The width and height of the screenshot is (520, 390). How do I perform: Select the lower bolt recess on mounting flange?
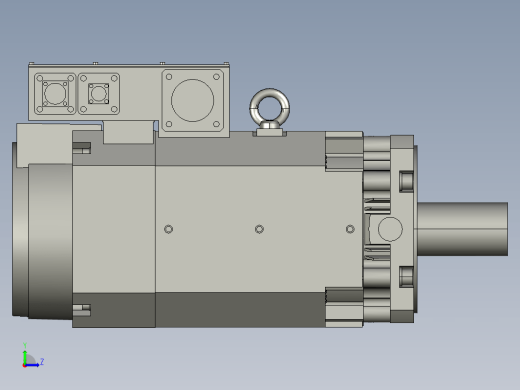(x=406, y=277)
